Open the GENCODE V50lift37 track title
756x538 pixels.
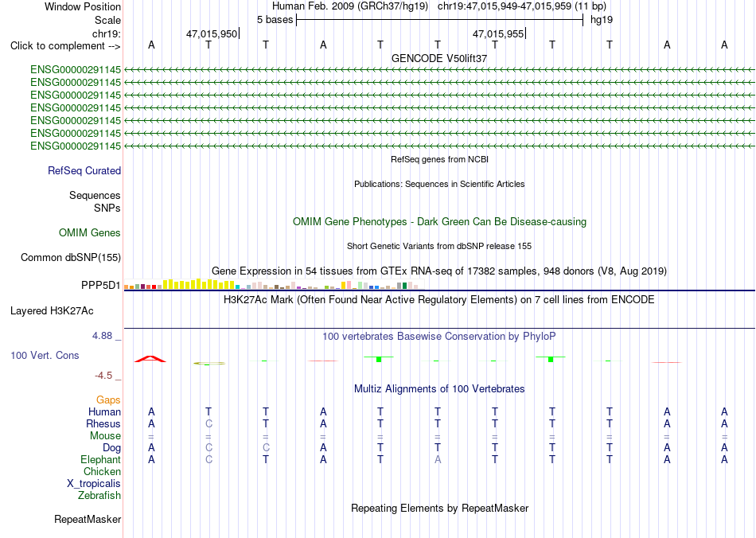click(x=439, y=58)
